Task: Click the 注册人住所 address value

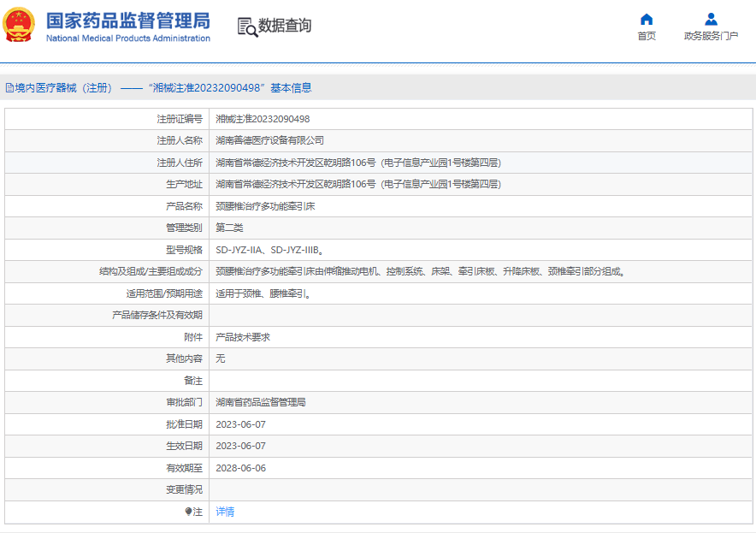Action: click(x=358, y=163)
